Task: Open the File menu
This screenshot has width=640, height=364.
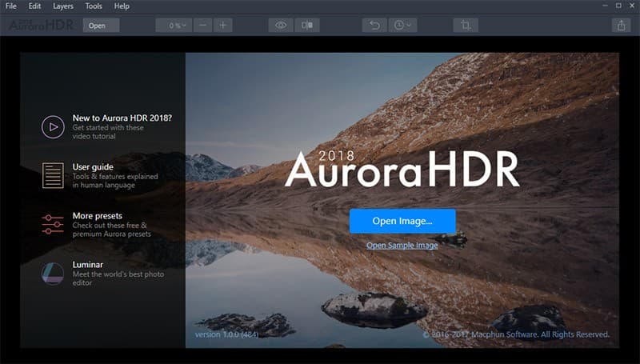Action: pyautogui.click(x=11, y=6)
